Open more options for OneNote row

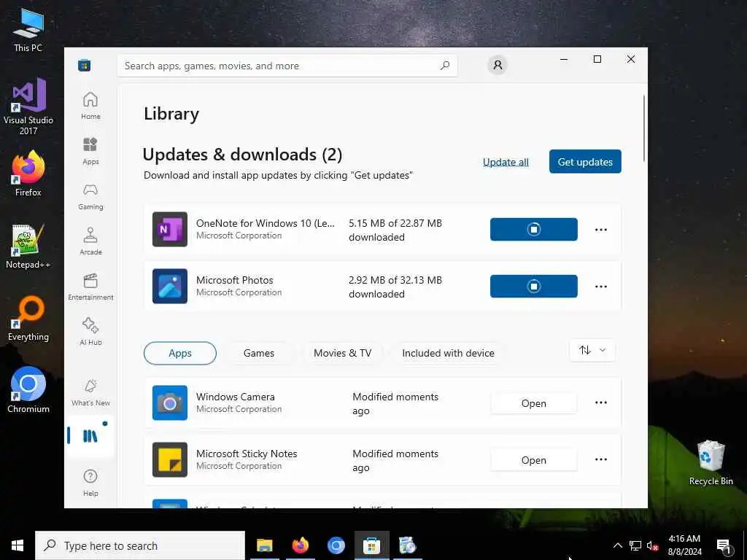tap(601, 230)
